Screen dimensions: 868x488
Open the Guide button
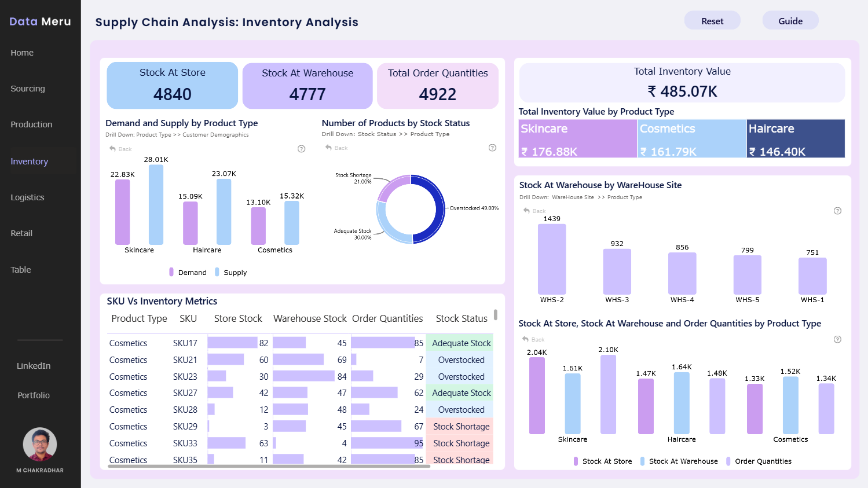click(x=790, y=21)
